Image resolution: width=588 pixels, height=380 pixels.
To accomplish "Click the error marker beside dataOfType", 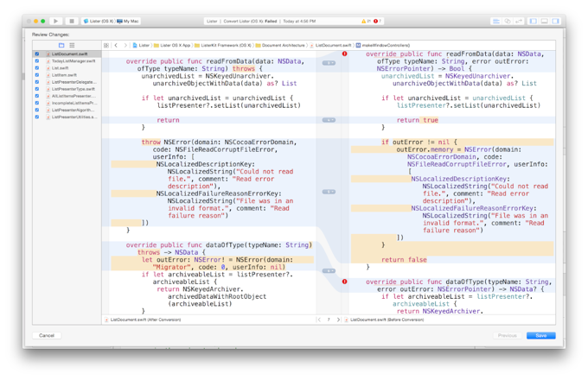I will [344, 282].
